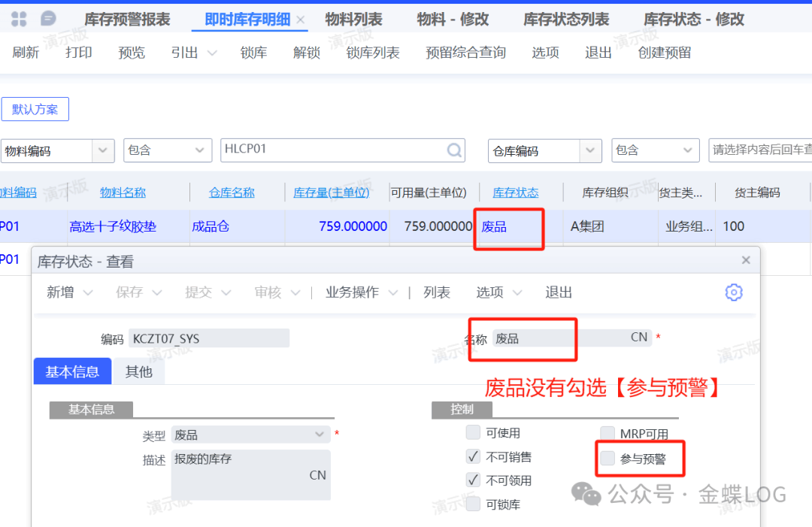Open the 类型 废品 dropdown
The width and height of the screenshot is (812, 527).
coord(320,435)
